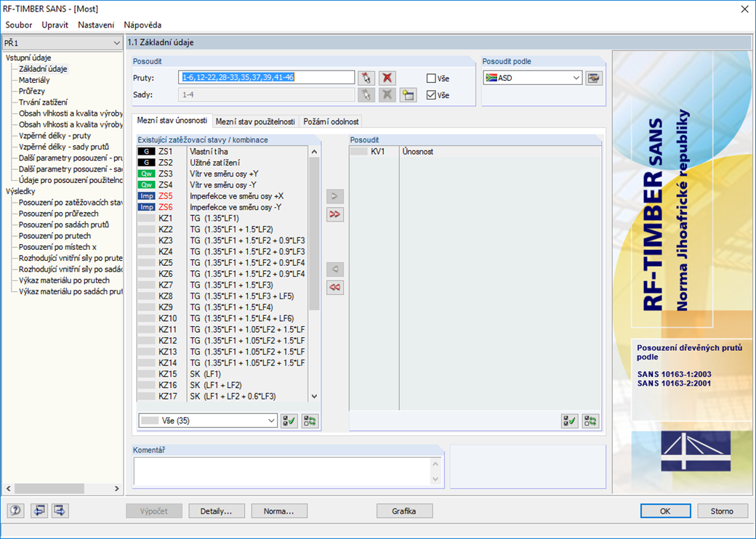
Task: Click the Imp badge of ZS5
Action: pyautogui.click(x=147, y=196)
